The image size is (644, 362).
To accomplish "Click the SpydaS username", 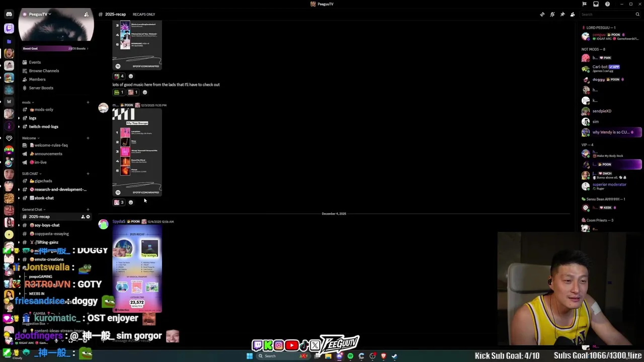I will click(119, 221).
